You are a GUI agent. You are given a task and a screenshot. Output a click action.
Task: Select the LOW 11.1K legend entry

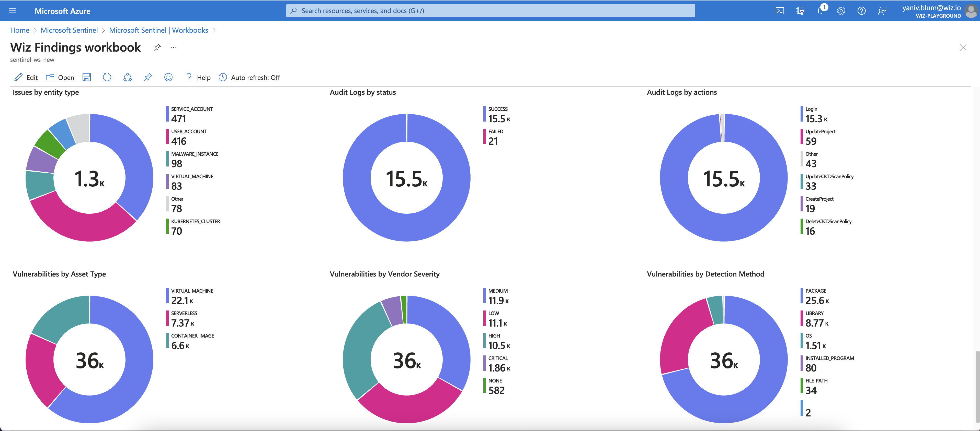[x=495, y=318]
